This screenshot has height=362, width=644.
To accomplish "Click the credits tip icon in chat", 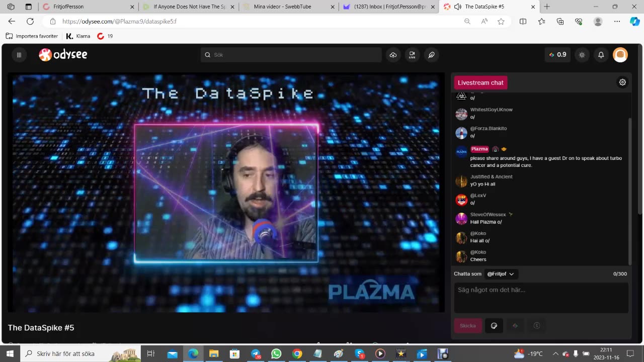I will pyautogui.click(x=515, y=326).
